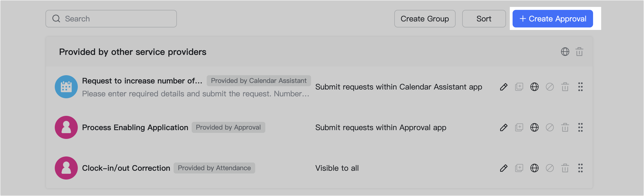
Task: Click the Create Approval button
Action: click(553, 18)
